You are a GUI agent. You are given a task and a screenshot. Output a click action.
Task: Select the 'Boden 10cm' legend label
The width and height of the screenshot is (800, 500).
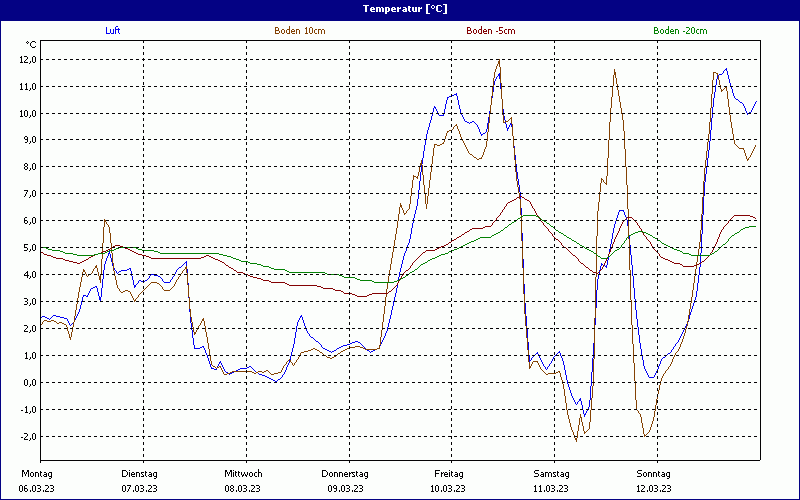[300, 31]
